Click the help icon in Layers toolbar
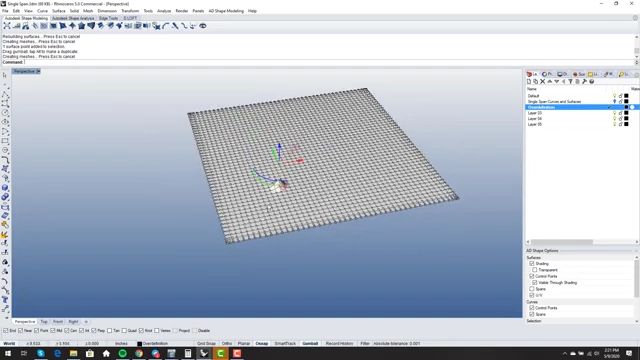 (591, 82)
